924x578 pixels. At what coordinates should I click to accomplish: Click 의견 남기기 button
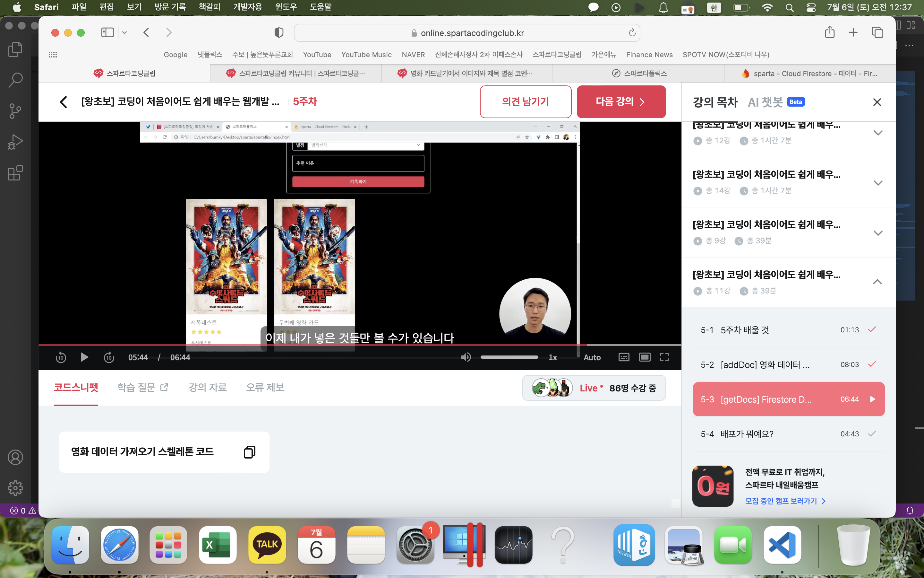coord(526,102)
